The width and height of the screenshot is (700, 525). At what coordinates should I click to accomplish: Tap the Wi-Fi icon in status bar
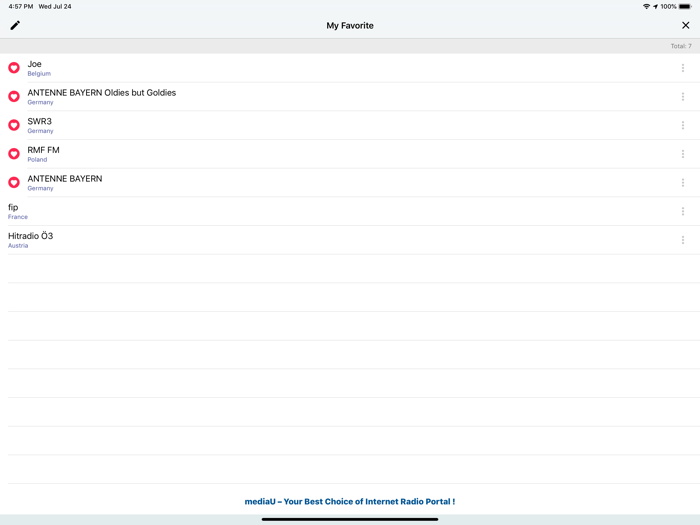646,7
